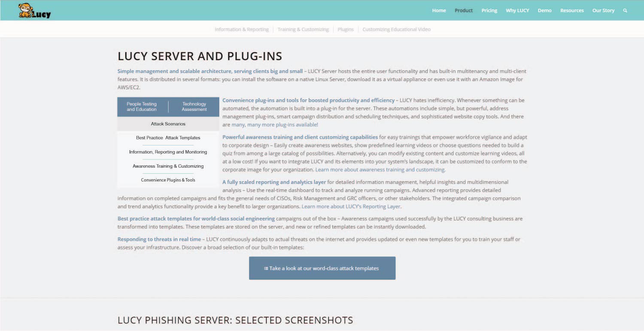Screen dimensions: 644x331
Task: Open the search magnifier icon
Action: (x=625, y=11)
